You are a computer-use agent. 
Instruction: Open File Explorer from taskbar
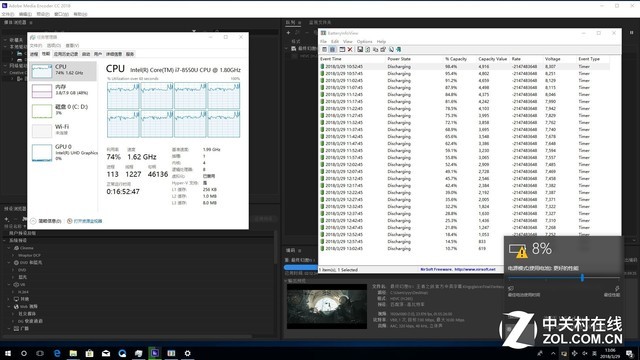(73, 353)
